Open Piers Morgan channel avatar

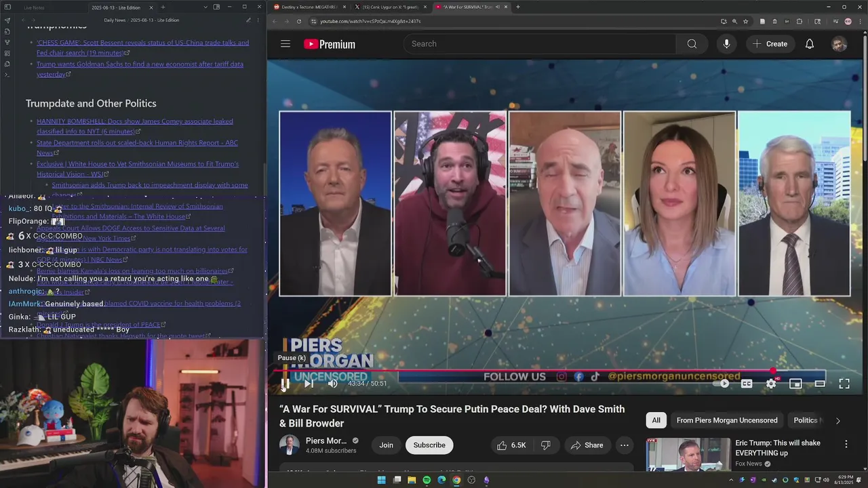[x=290, y=445]
